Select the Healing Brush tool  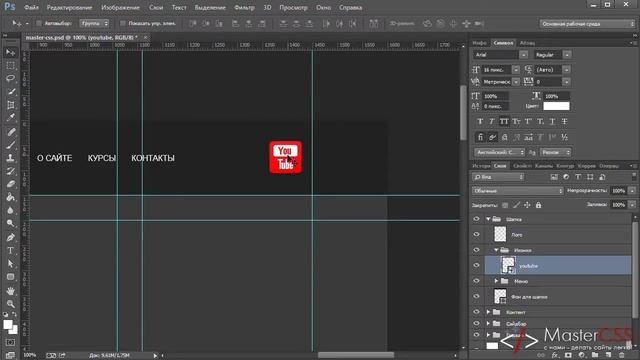point(11,131)
